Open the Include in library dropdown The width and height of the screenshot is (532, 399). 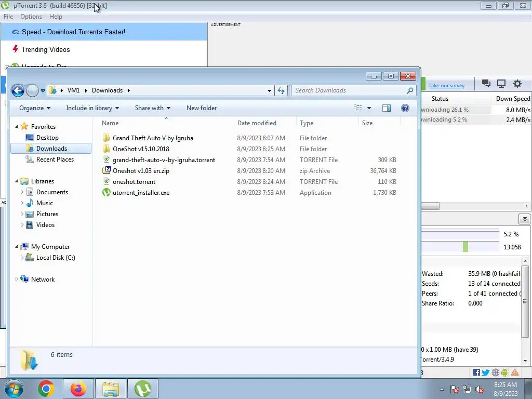(92, 108)
